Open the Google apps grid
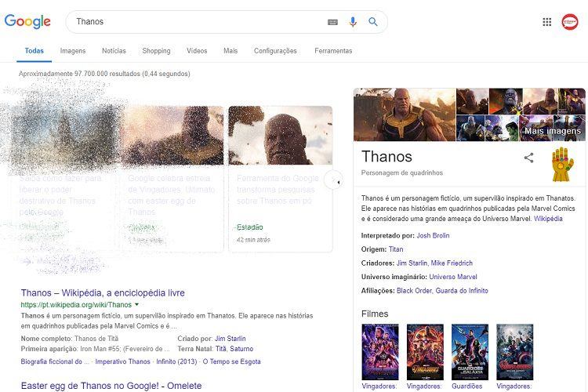This screenshot has height=392, width=588. coord(547,22)
